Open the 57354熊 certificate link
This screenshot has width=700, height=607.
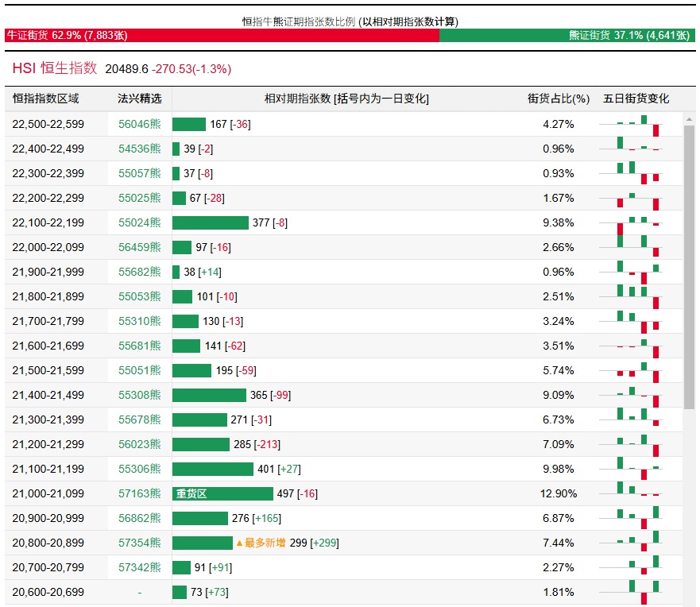(139, 543)
